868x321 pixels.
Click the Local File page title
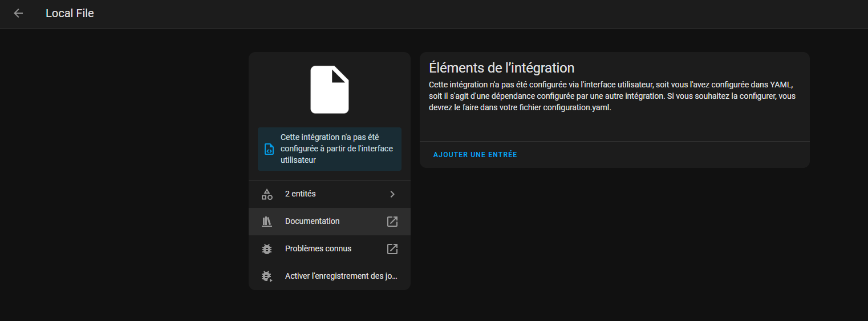click(70, 13)
